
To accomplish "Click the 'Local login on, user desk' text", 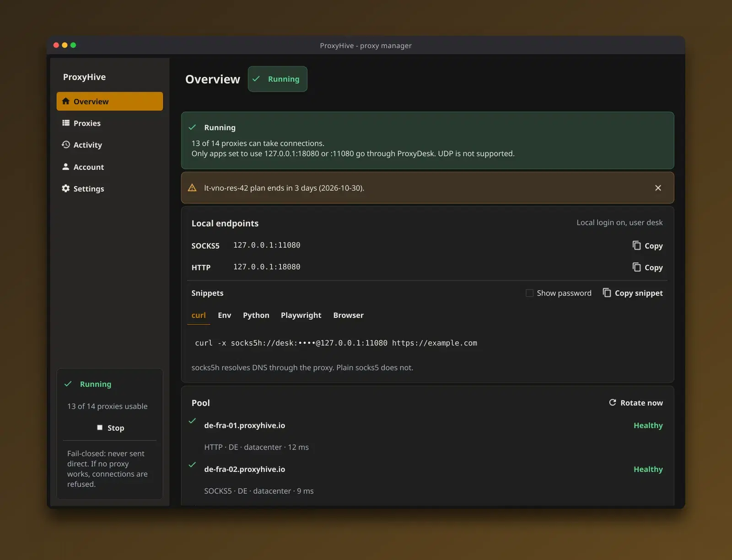I will tap(619, 222).
